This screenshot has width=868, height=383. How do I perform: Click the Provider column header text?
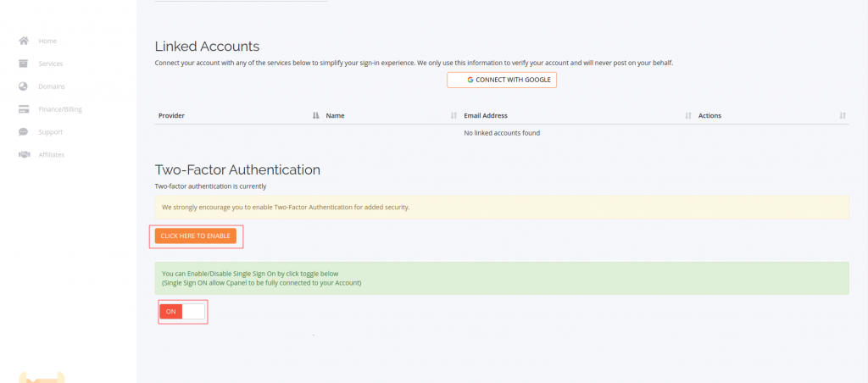coord(171,116)
